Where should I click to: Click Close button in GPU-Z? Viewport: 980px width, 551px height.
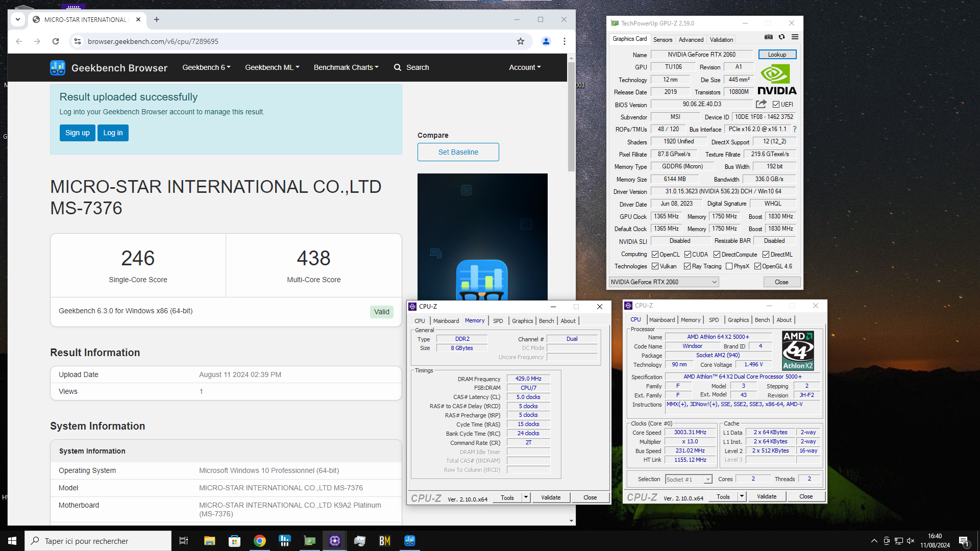[781, 282]
